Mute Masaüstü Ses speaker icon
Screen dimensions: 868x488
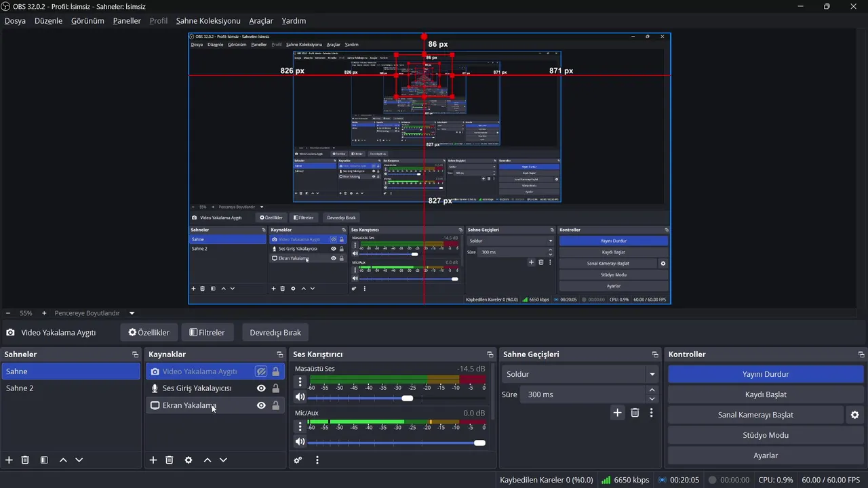(300, 397)
